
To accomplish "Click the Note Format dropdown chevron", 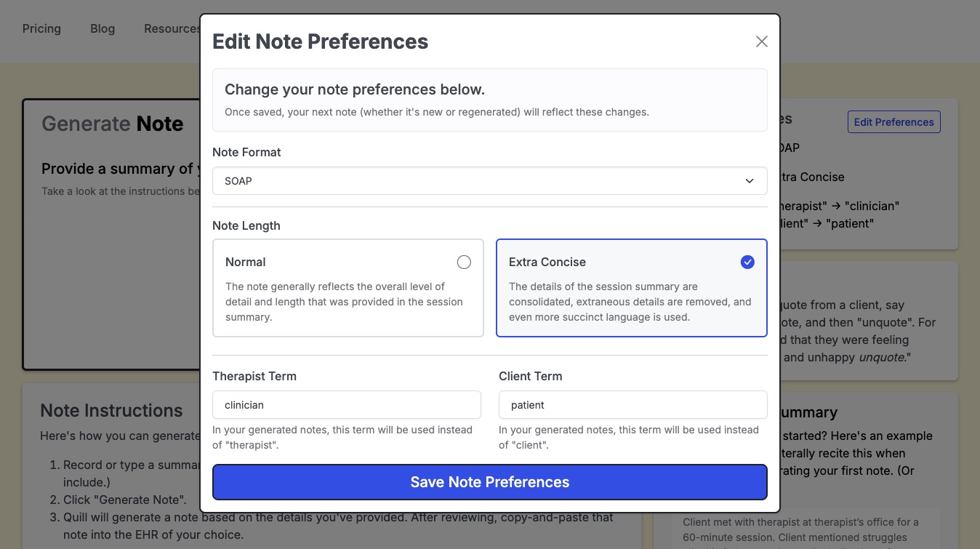I will click(749, 181).
